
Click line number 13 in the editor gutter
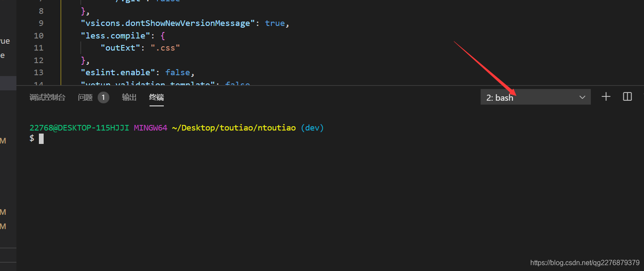pos(38,72)
